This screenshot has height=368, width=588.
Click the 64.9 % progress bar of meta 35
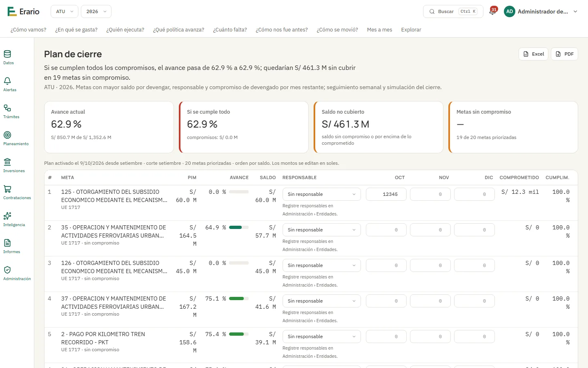[239, 227]
